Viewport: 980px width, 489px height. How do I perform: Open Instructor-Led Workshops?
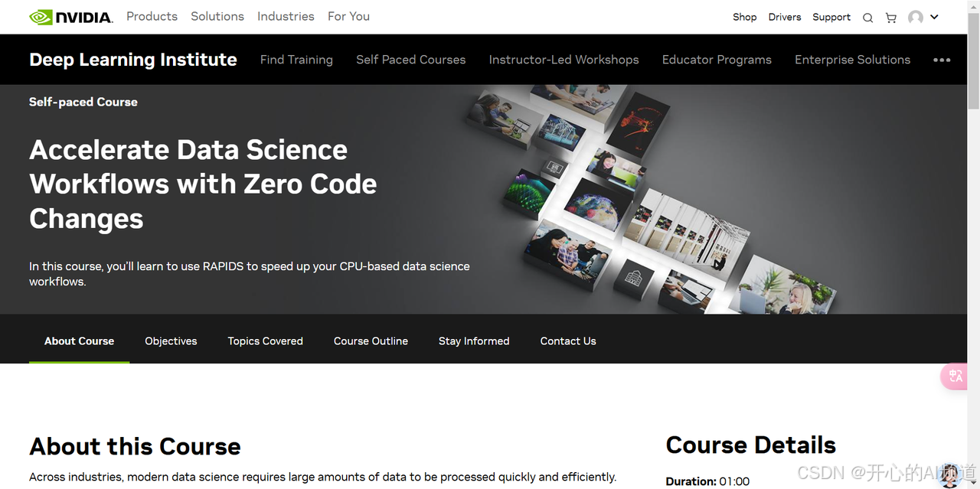coord(563,60)
